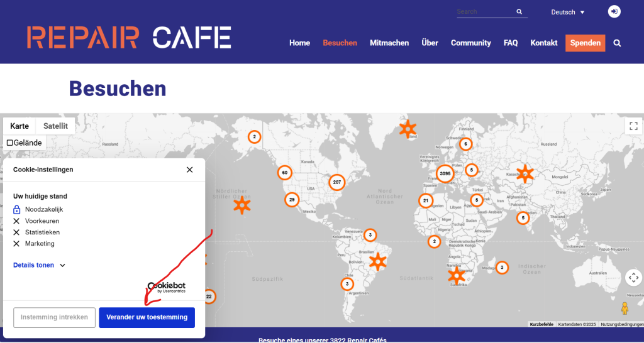Image resolution: width=644 pixels, height=343 pixels.
Task: Open the Mitmachen menu
Action: (389, 43)
